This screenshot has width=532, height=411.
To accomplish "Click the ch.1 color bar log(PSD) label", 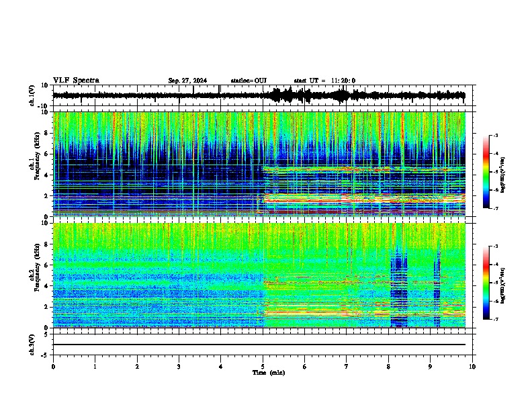I will (502, 175).
